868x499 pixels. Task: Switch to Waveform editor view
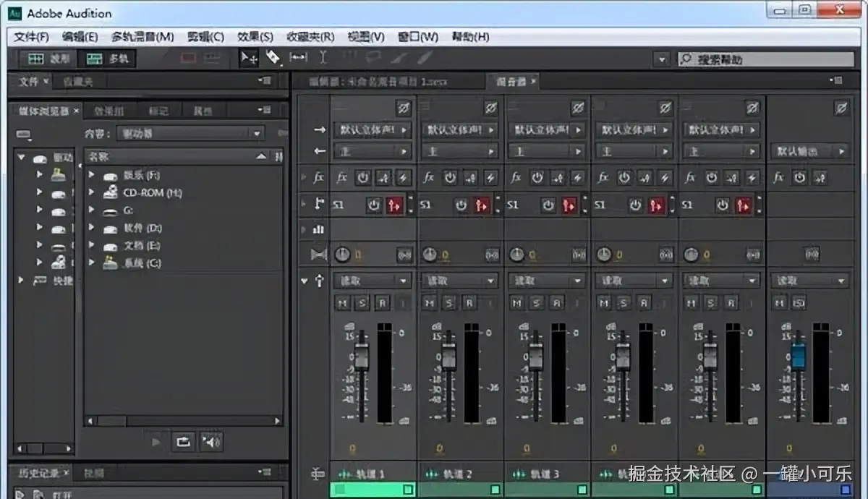point(47,59)
